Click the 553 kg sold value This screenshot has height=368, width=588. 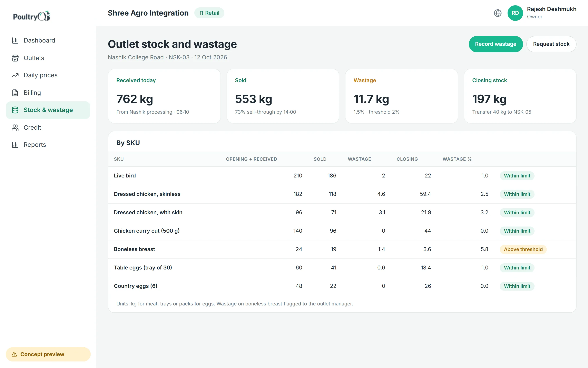pos(253,99)
